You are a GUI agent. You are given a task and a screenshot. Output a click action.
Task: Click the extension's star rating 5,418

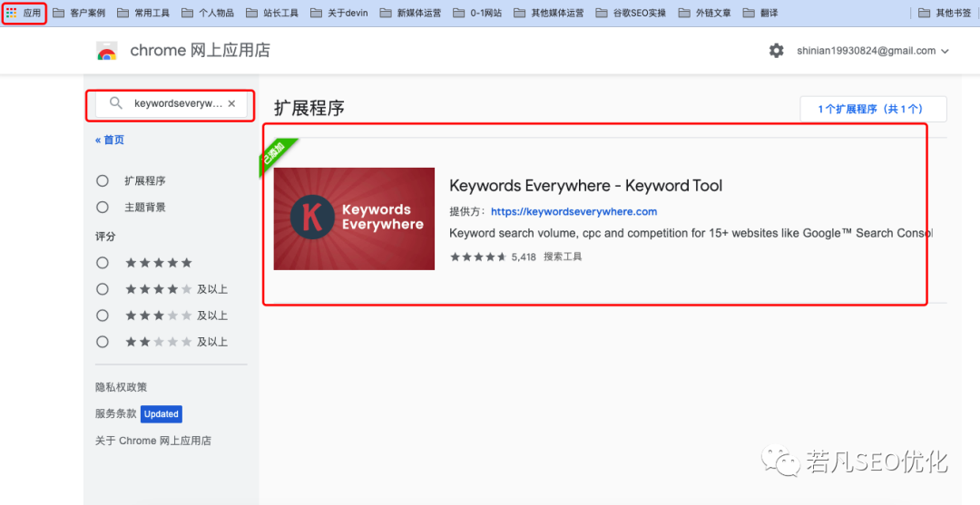493,257
